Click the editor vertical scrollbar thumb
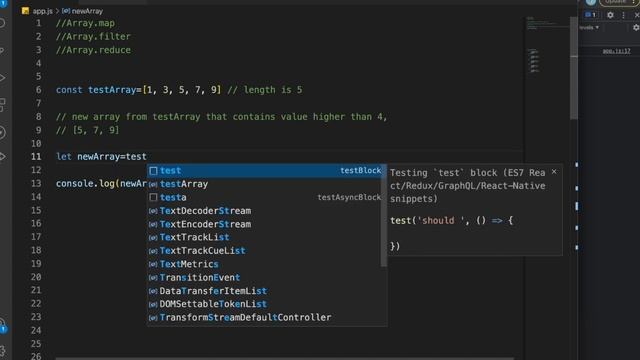This screenshot has height=360, width=640. [x=574, y=68]
